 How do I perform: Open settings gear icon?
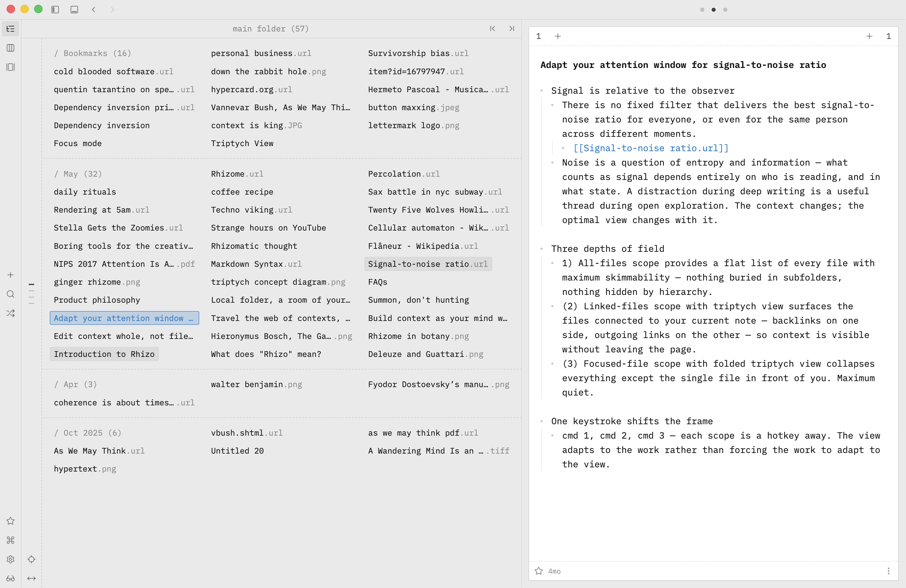point(11,559)
